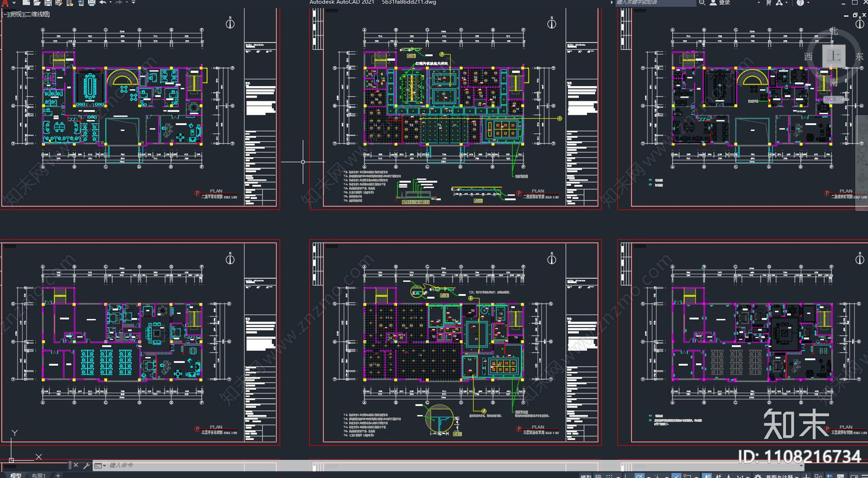
Task: Expand the undo history dropdown arrow
Action: coord(111,3)
